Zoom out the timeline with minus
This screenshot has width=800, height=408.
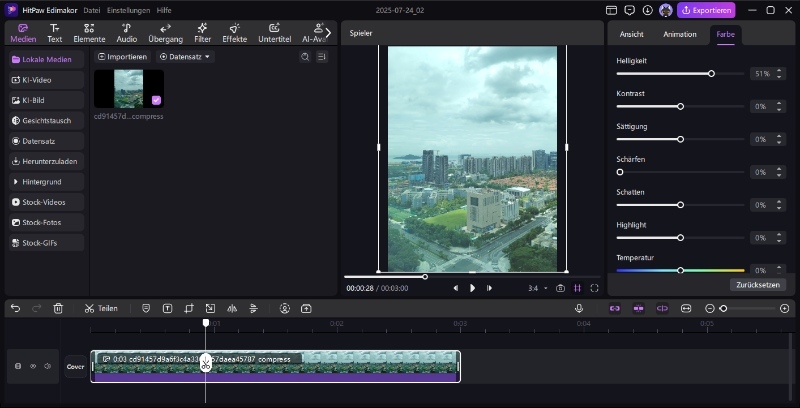tap(710, 309)
